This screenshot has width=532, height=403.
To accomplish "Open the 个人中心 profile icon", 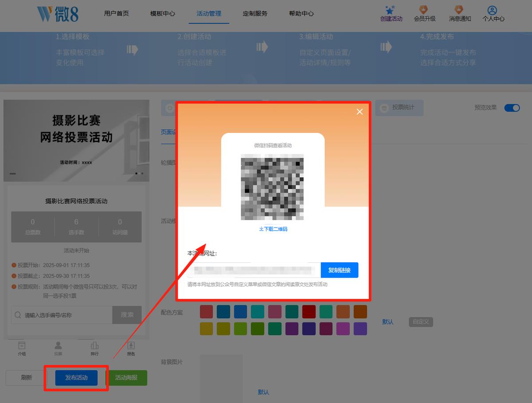I will [492, 10].
